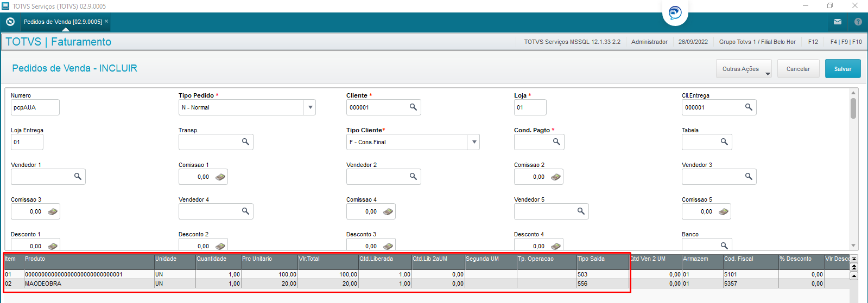This screenshot has height=303, width=868.
Task: Click the Desconto 4 calculator icon
Action: click(x=555, y=246)
